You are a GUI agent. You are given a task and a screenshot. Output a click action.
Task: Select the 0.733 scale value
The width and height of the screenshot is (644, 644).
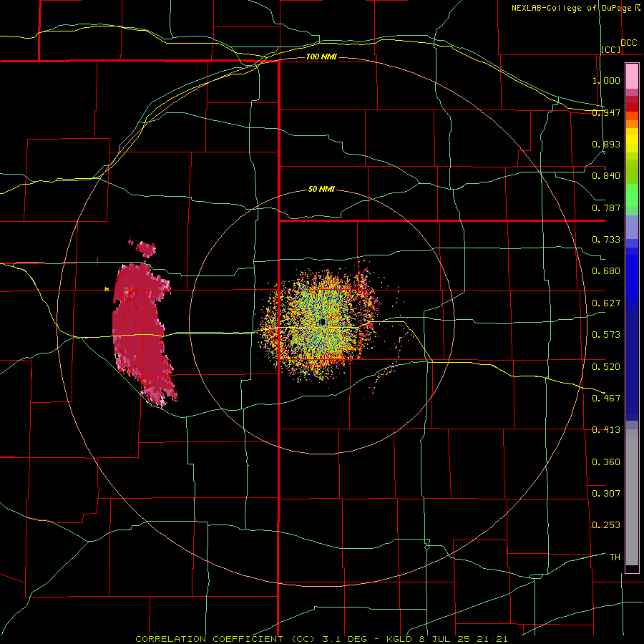pos(606,240)
